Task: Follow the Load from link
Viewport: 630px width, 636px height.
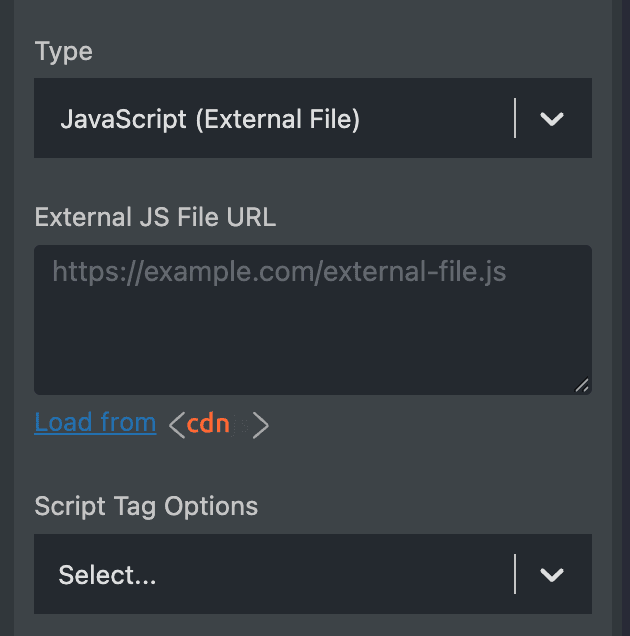Action: [x=95, y=422]
